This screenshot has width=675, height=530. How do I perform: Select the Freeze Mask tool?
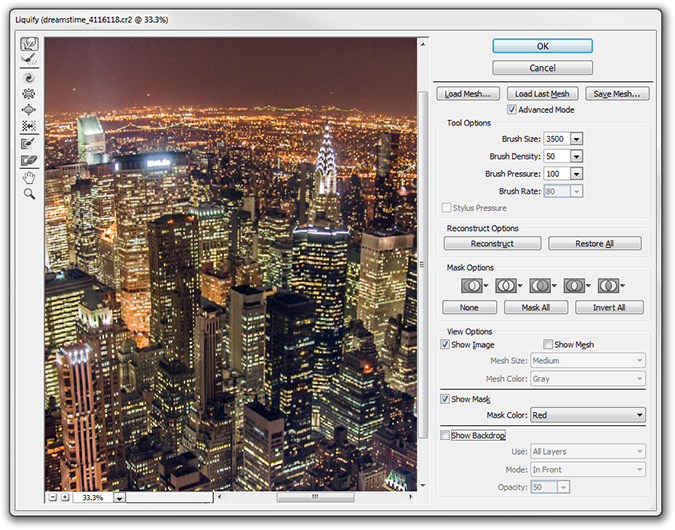click(x=29, y=143)
